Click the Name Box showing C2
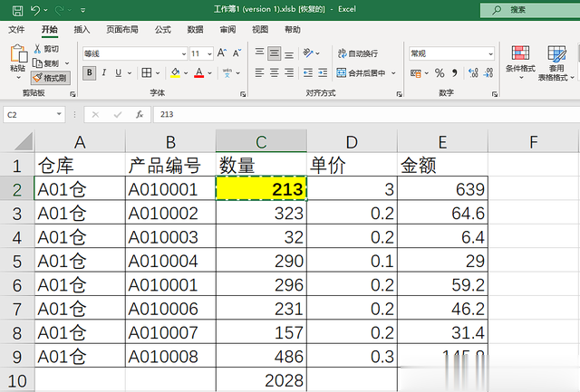 (34, 115)
